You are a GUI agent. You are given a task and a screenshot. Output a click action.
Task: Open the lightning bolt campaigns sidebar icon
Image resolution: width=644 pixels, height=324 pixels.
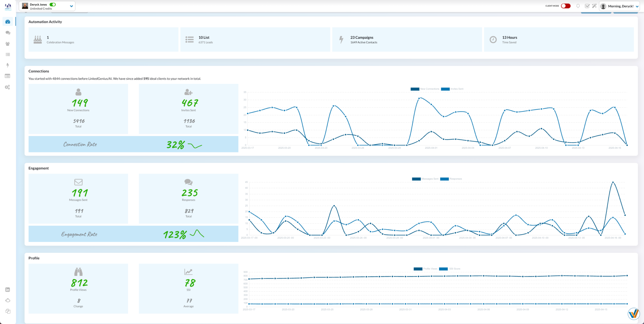point(8,65)
